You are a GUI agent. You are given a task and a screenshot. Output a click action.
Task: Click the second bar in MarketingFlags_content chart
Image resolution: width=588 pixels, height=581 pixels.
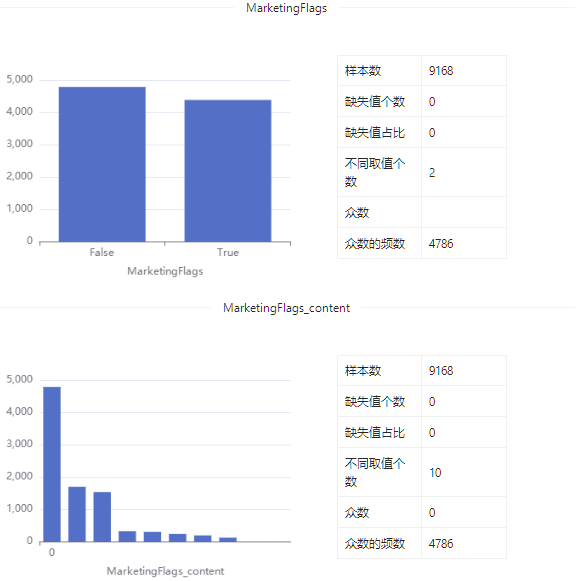tap(77, 514)
